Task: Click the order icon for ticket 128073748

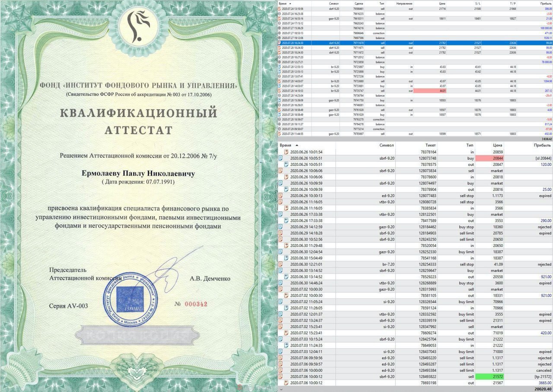Action: pos(281,158)
